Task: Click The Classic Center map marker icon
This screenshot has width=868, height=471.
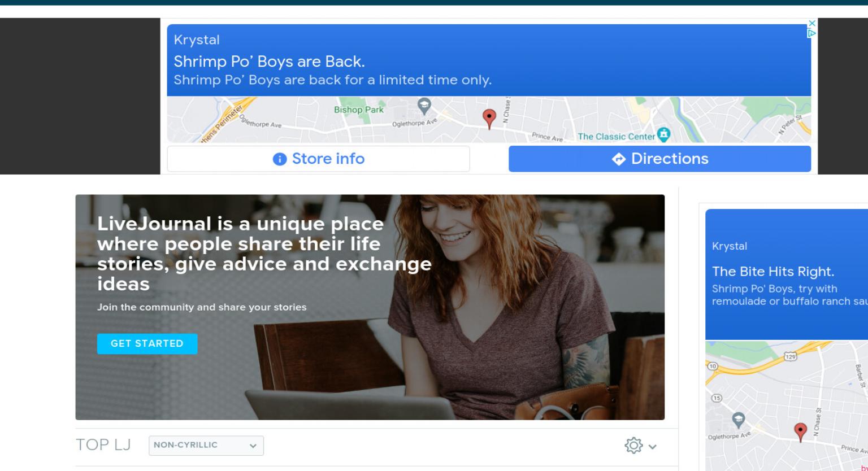Action: tap(663, 135)
